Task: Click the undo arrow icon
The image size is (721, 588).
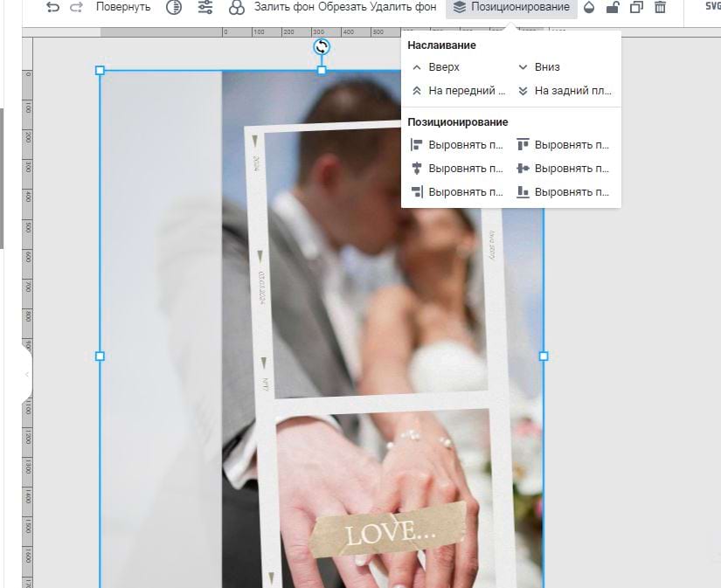Action: coord(53,7)
